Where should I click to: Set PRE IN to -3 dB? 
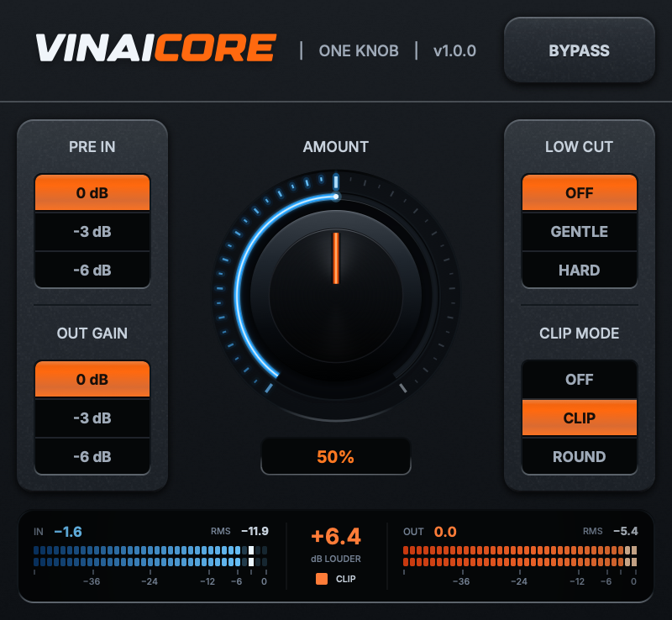click(x=92, y=232)
